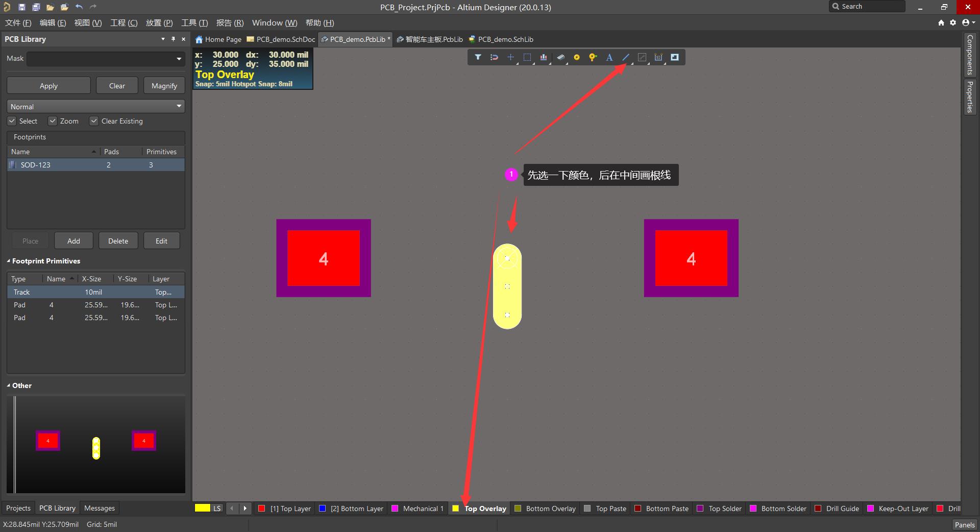Screen dimensions: 980x532
Task: Choose the place string text tool
Action: (609, 57)
